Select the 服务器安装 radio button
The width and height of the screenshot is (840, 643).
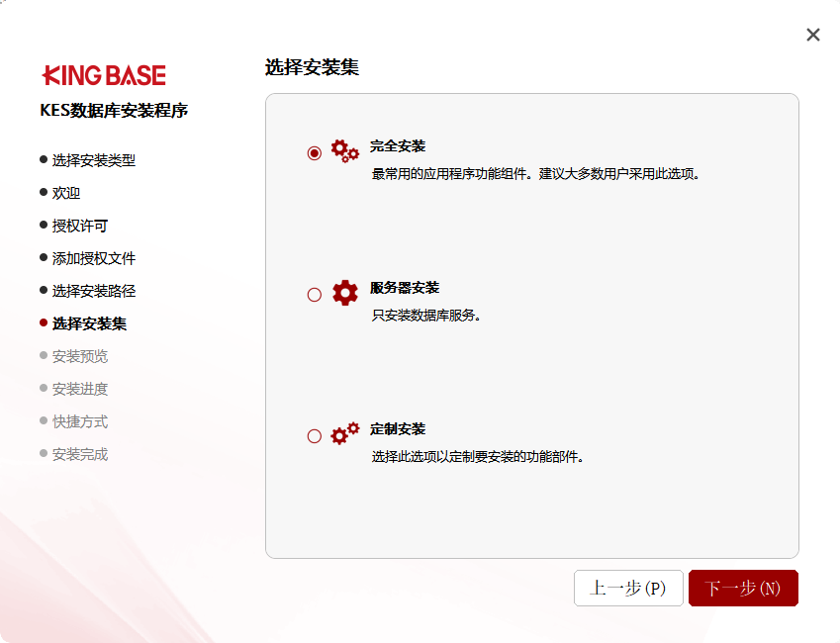(x=315, y=295)
